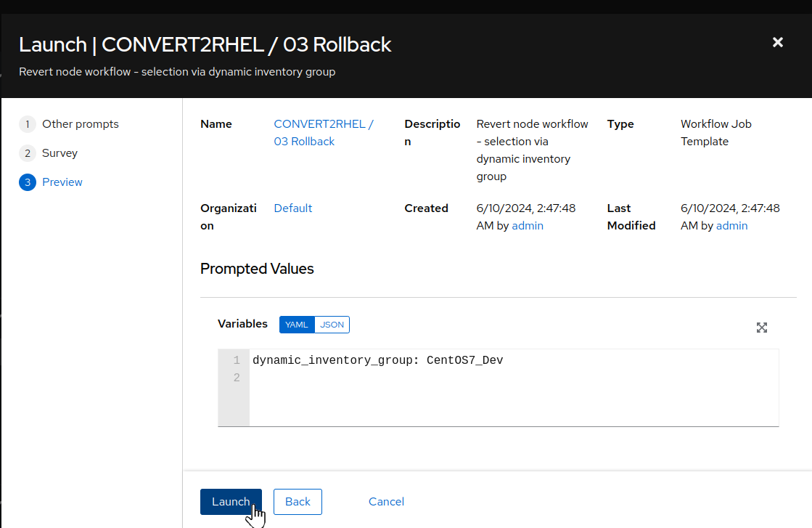Open the Default organization link

[293, 208]
